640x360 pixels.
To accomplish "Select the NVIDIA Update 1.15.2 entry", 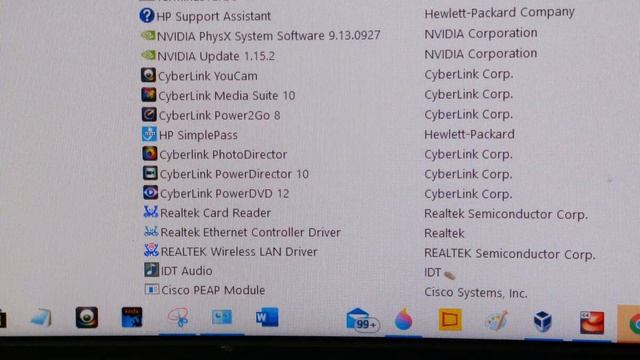I will (x=216, y=56).
